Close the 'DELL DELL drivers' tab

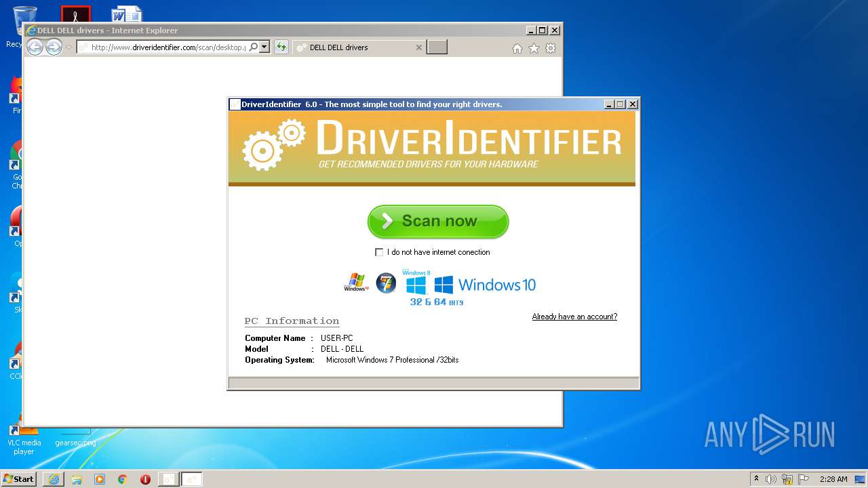[418, 47]
